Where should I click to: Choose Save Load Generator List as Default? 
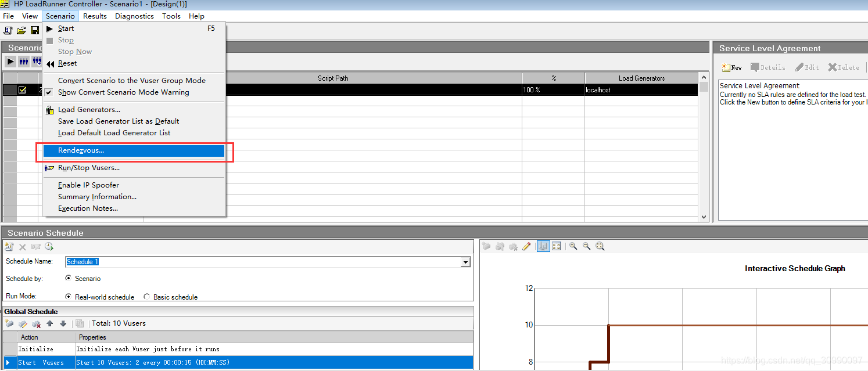pyautogui.click(x=134, y=121)
